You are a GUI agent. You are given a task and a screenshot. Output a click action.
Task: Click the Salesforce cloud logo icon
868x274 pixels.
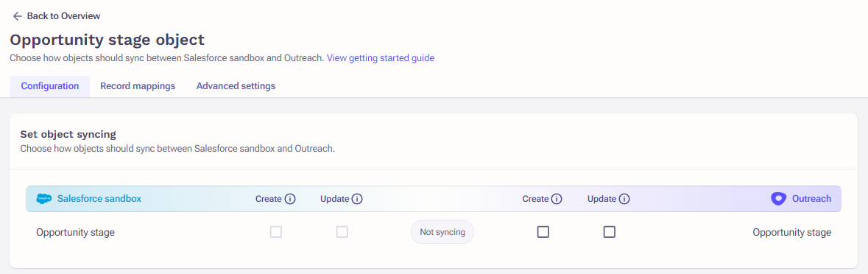click(x=43, y=199)
